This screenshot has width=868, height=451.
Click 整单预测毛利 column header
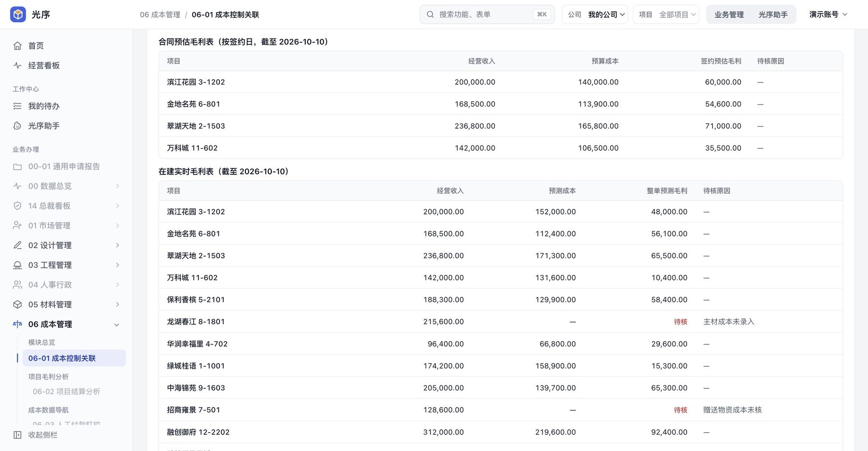pyautogui.click(x=667, y=191)
